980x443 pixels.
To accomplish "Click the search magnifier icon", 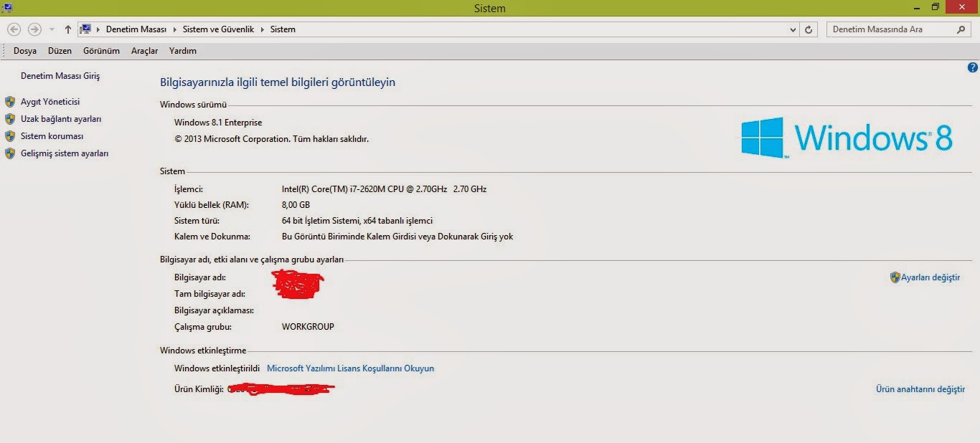I will [962, 30].
